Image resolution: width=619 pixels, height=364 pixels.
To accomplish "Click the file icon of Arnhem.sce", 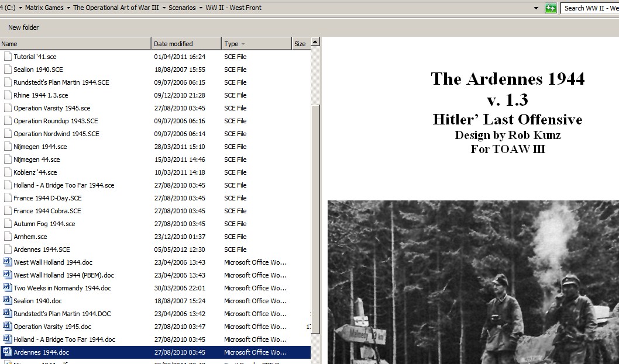I will 8,237.
